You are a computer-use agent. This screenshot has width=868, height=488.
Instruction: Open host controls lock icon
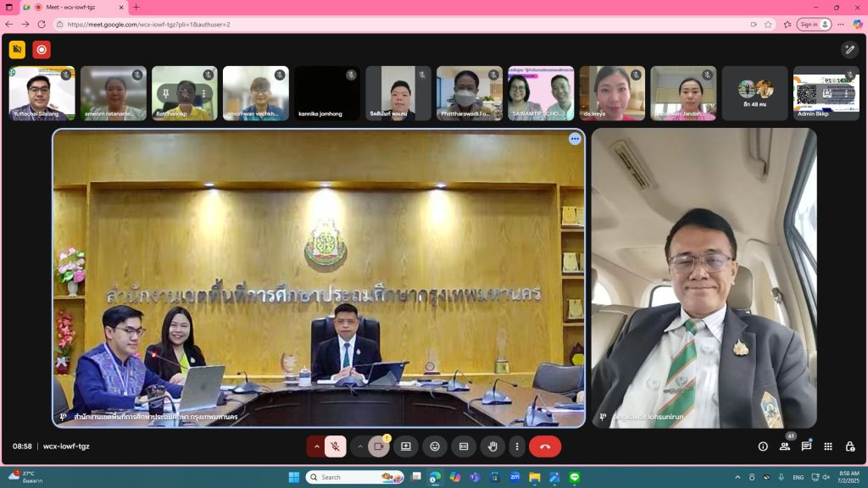[849, 446]
